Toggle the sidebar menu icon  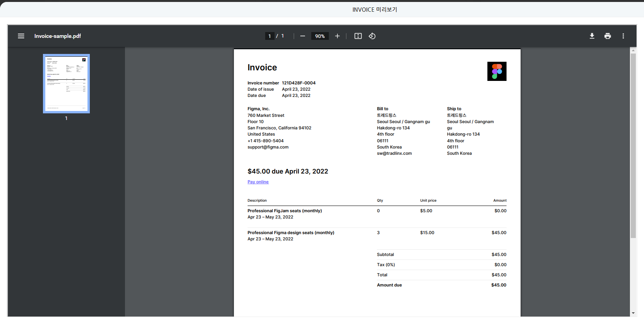pos(21,36)
